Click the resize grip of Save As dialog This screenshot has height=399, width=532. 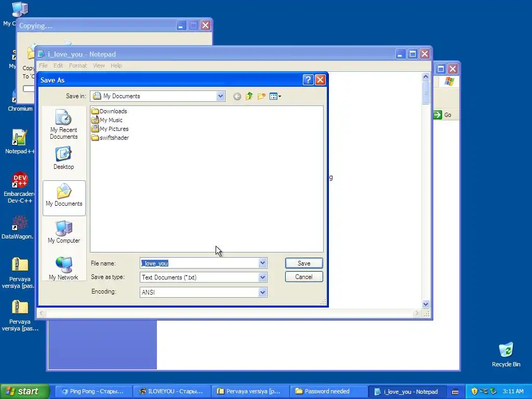coord(323,302)
